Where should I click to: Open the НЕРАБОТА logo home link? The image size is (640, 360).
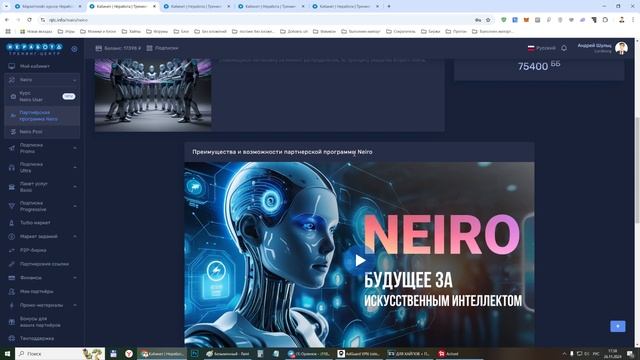tap(34, 49)
